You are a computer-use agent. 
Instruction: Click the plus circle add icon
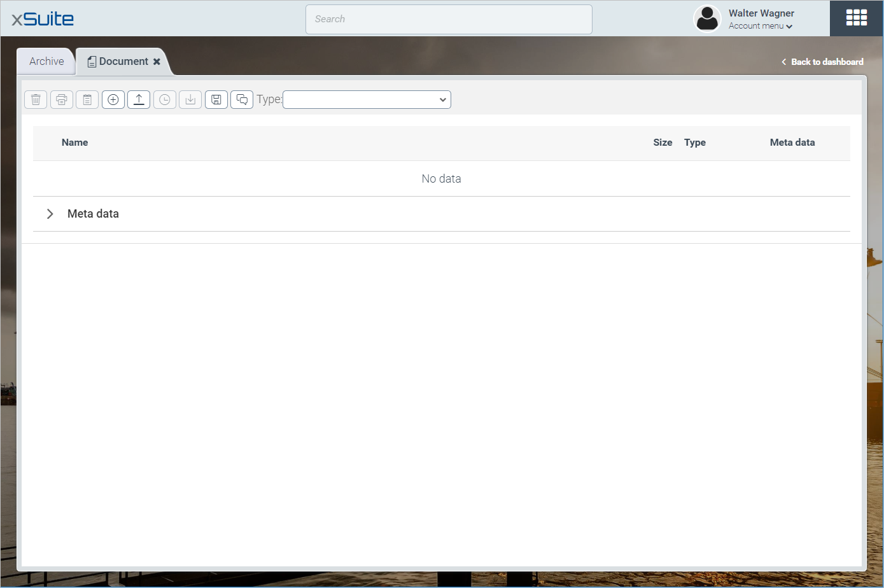[113, 99]
